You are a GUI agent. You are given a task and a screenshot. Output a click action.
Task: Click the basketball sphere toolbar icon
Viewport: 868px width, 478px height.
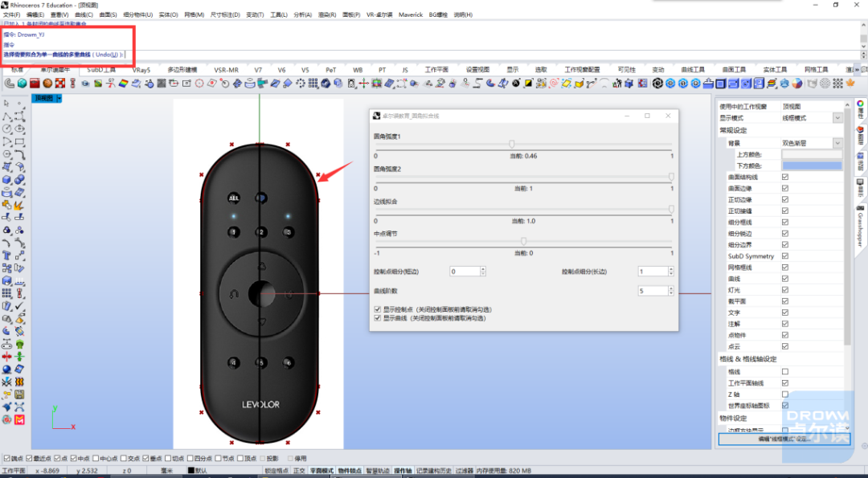47,84
